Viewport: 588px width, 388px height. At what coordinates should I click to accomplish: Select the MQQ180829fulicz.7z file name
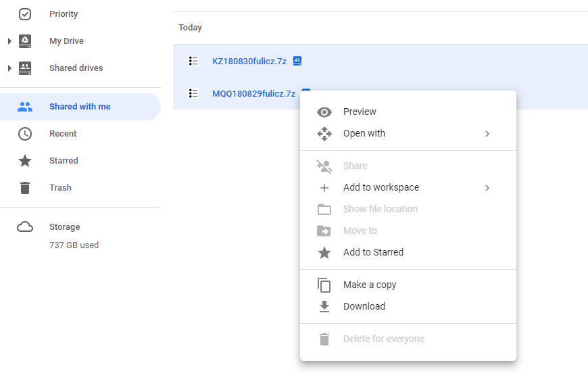(253, 94)
